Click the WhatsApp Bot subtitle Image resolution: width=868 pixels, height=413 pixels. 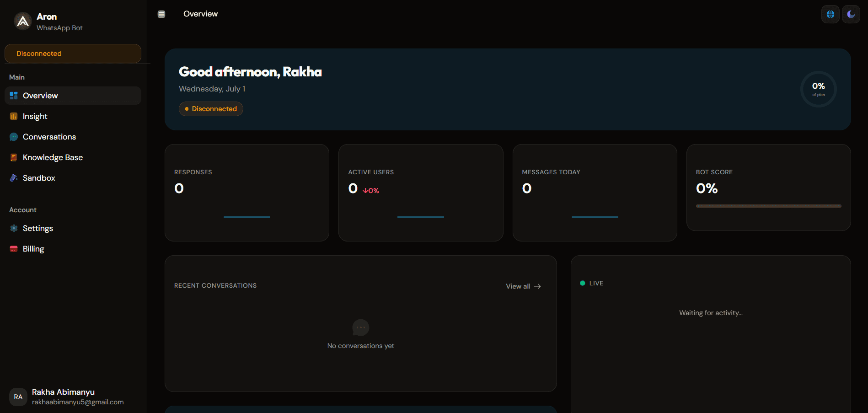[59, 28]
